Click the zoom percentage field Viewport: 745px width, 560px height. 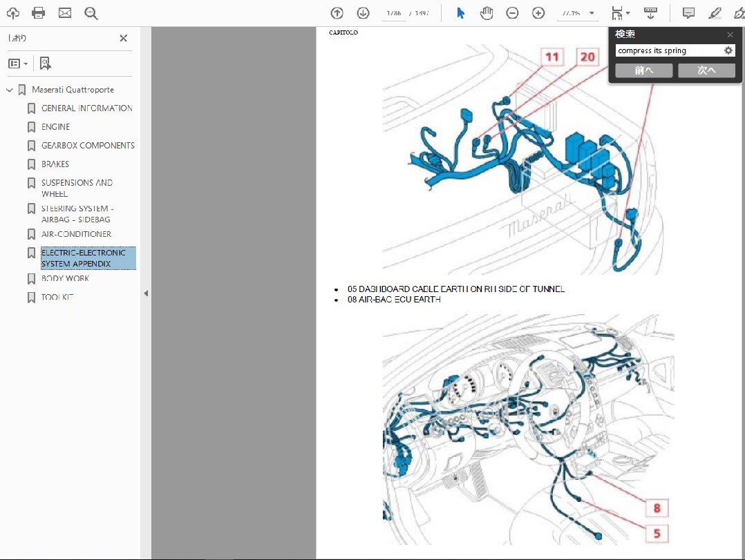pyautogui.click(x=572, y=13)
